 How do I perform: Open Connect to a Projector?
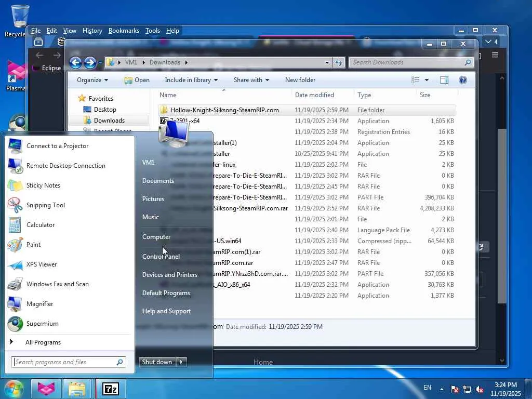(57, 146)
